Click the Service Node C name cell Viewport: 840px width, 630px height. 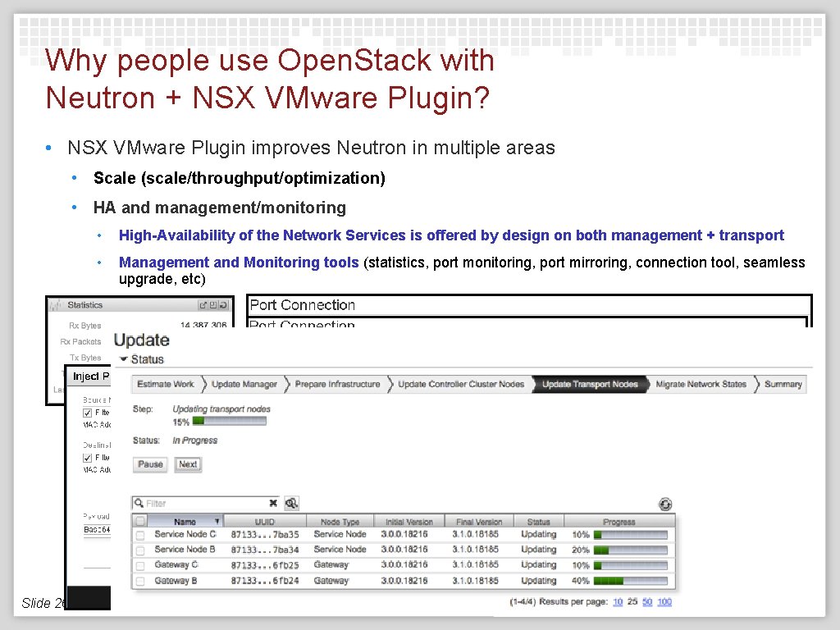(185, 534)
